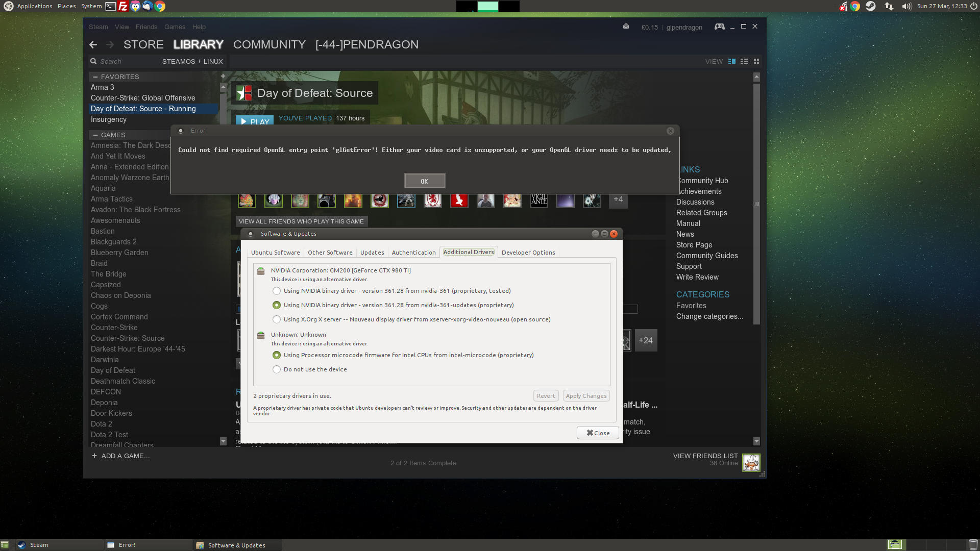Screen dimensions: 980x551
Task: Expand the +24 more items button
Action: point(646,340)
